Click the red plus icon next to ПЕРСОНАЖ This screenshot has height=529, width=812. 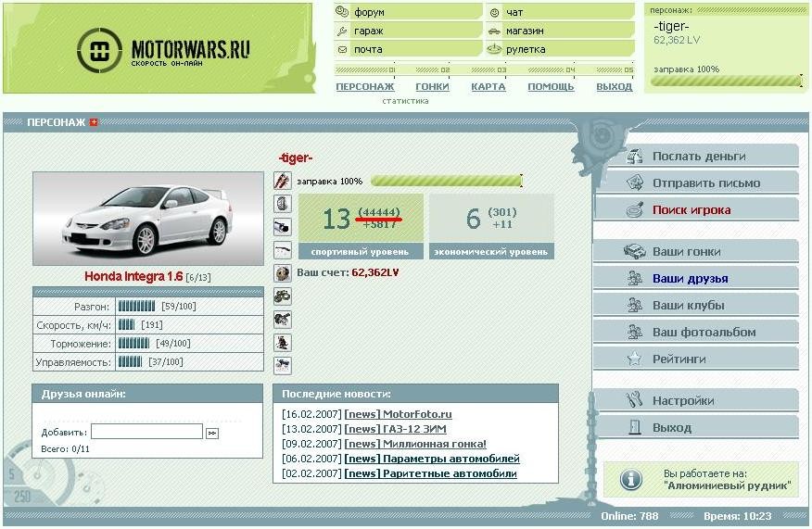94,122
